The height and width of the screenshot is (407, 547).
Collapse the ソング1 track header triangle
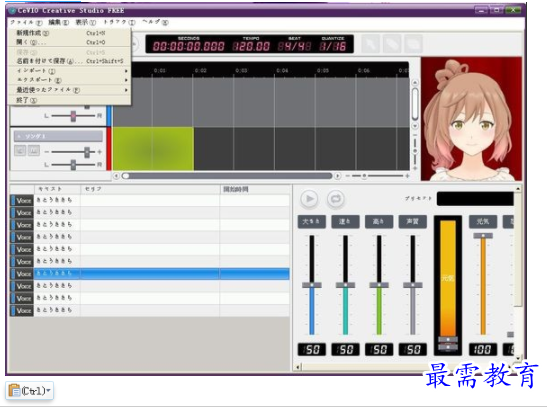pos(19,136)
